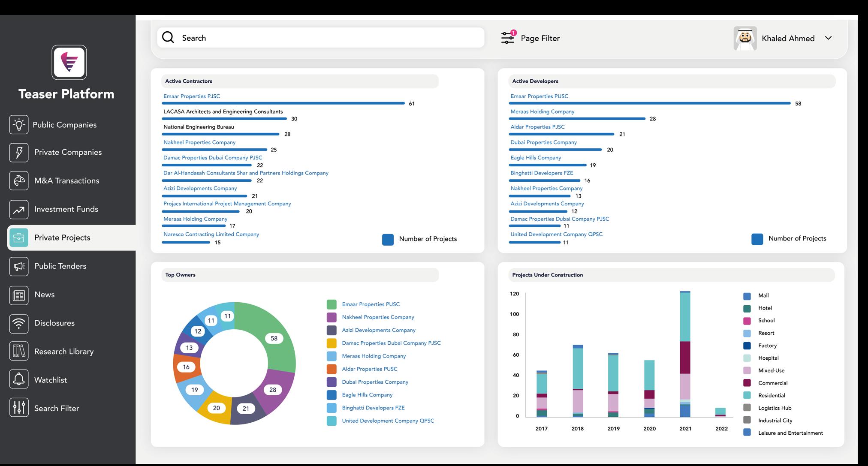Image resolution: width=868 pixels, height=466 pixels.
Task: Open the Page Filter sliders icon
Action: (508, 38)
